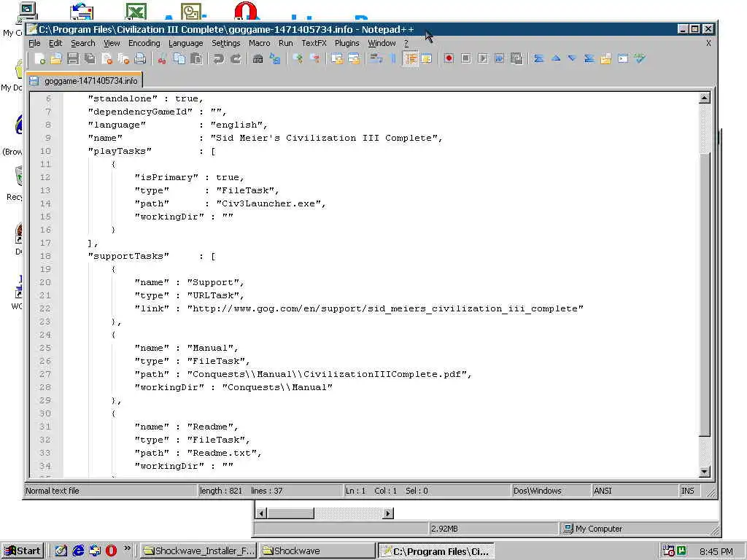
Task: Stop macro recording with the Stop icon
Action: pyautogui.click(x=466, y=58)
